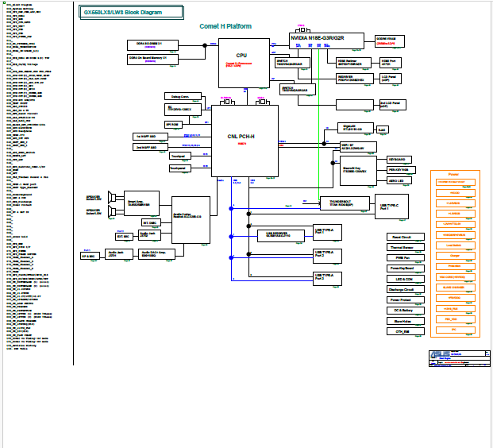The width and height of the screenshot is (493, 448).
Task: Select the Audio DAC + Amp. block
Action: [156, 254]
